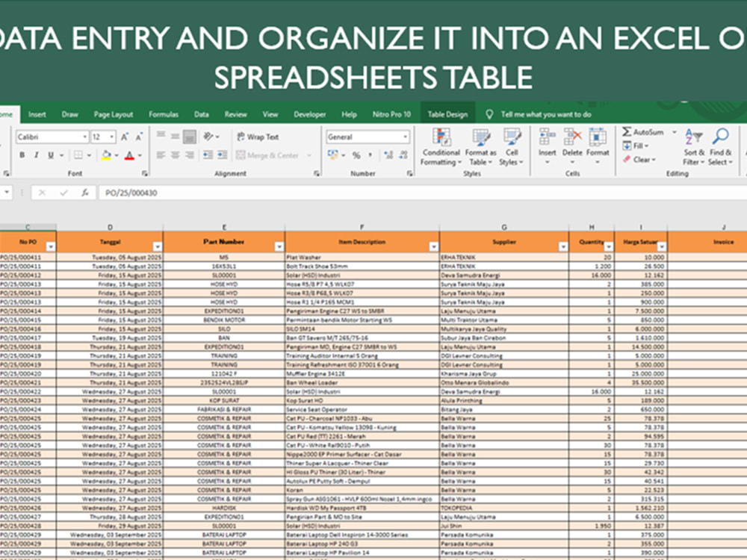Click Decrease Indent icon

tap(208, 155)
